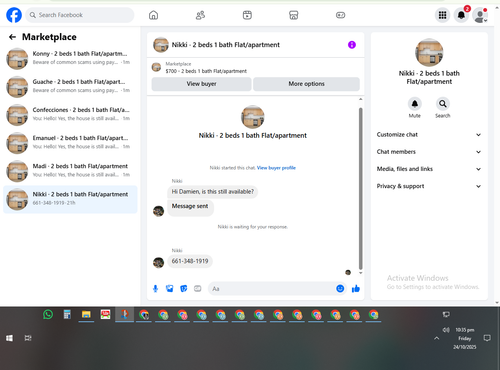Open File Explorer from the taskbar
Image resolution: width=500 pixels, height=370 pixels.
point(86,314)
